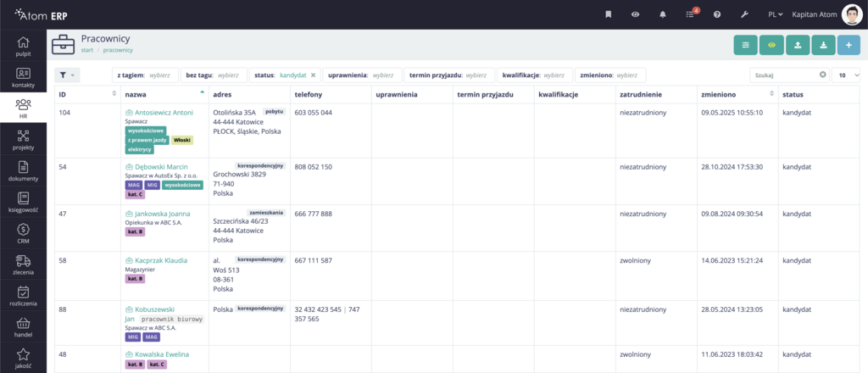Open Dębowski Marcin record
The image size is (868, 373).
click(161, 166)
